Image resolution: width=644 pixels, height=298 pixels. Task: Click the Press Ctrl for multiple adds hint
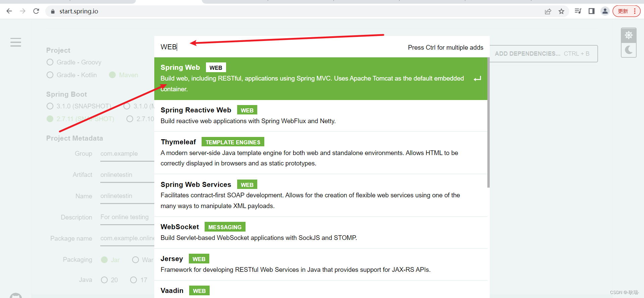[445, 48]
